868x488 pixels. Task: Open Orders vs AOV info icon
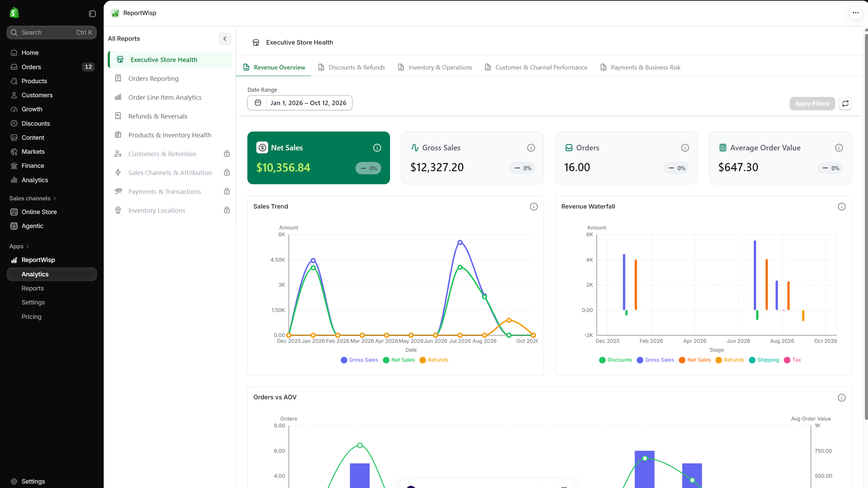click(842, 398)
